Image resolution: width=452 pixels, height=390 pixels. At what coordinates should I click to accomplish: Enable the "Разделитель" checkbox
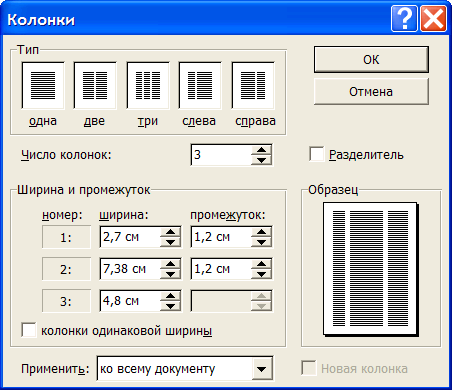[x=316, y=154]
